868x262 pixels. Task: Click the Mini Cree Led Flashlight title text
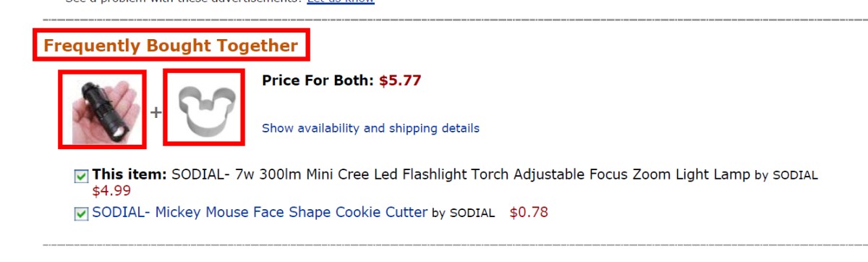click(x=459, y=174)
